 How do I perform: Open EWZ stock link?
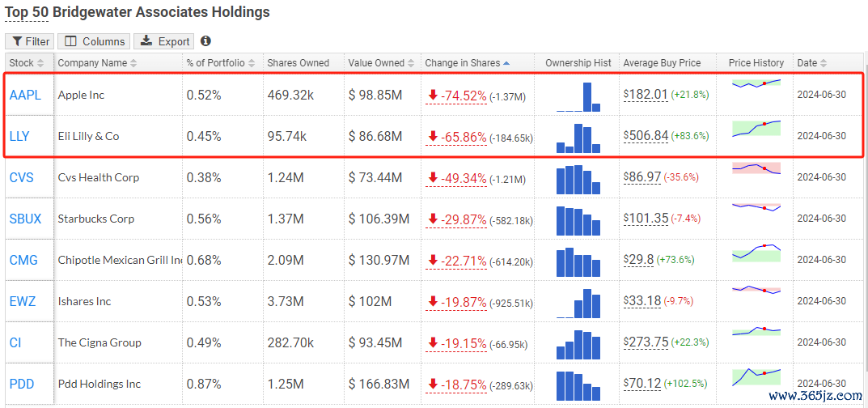[x=22, y=301]
